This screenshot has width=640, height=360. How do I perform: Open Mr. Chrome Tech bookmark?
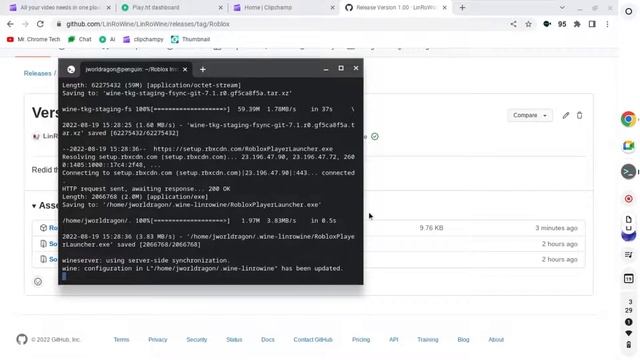(x=33, y=39)
